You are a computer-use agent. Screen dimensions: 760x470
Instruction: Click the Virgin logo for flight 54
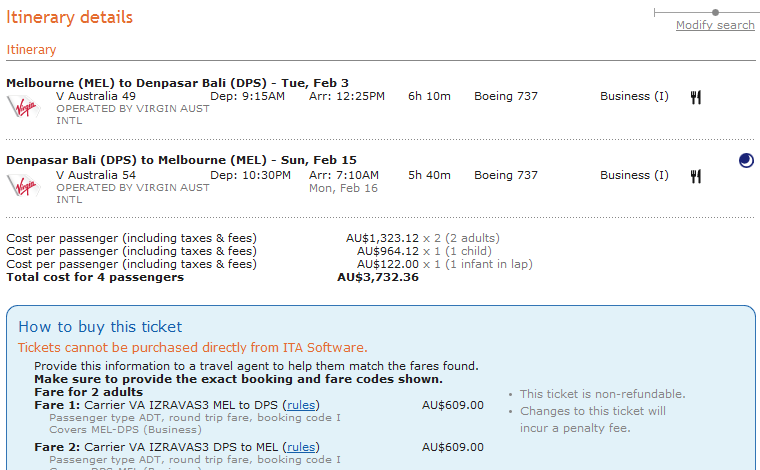pos(22,184)
